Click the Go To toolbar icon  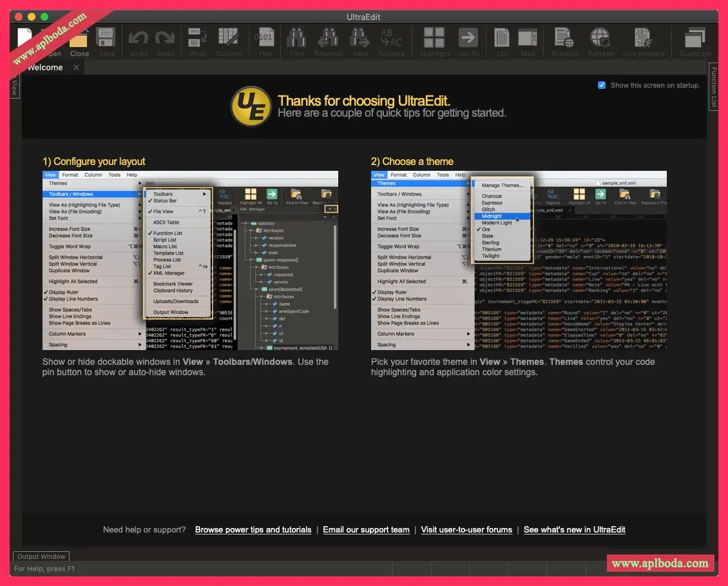point(468,42)
